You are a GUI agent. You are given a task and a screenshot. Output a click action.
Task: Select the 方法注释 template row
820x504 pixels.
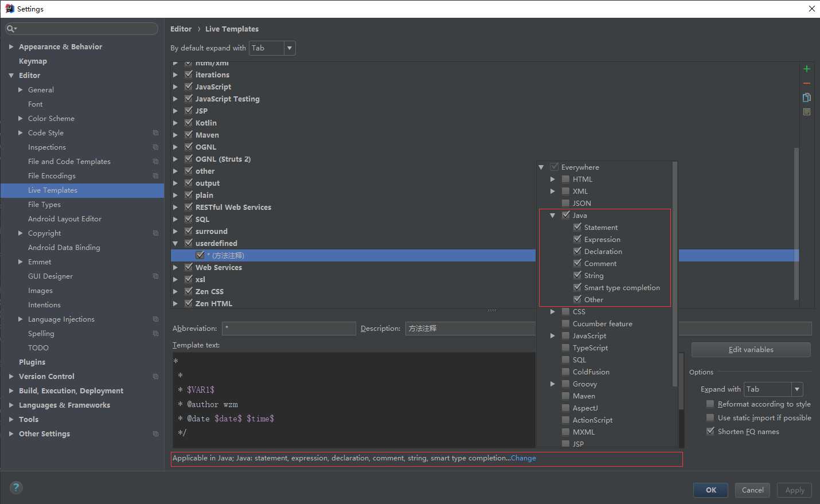click(353, 256)
